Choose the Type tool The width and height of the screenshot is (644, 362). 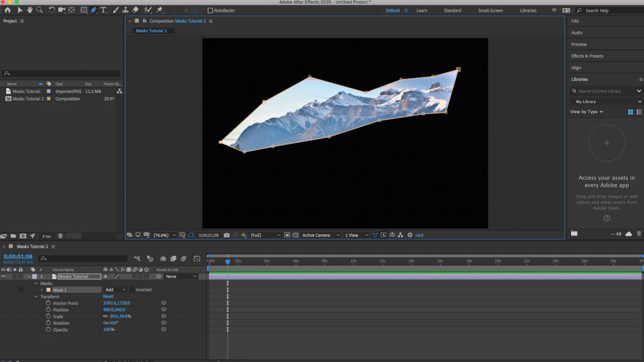pos(104,10)
